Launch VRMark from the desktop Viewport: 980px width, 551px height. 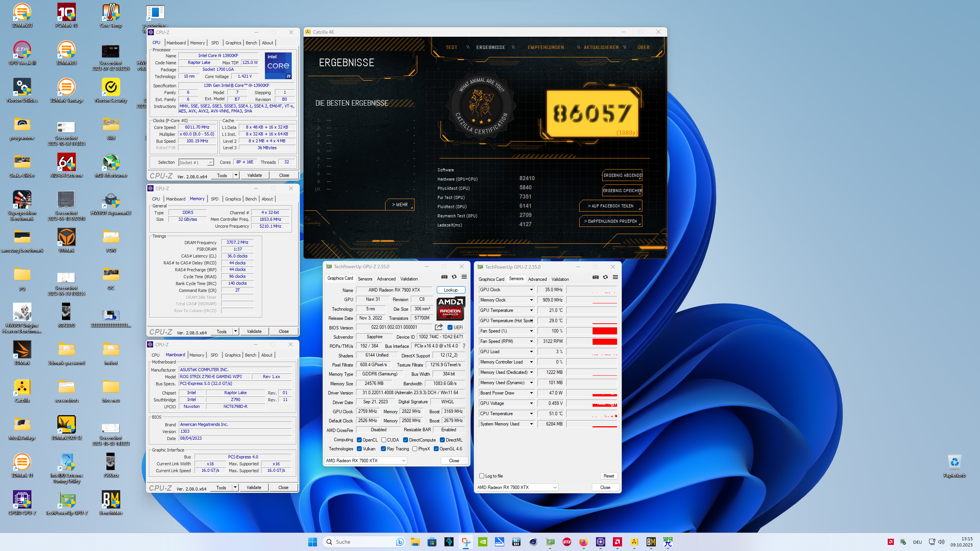(66, 240)
